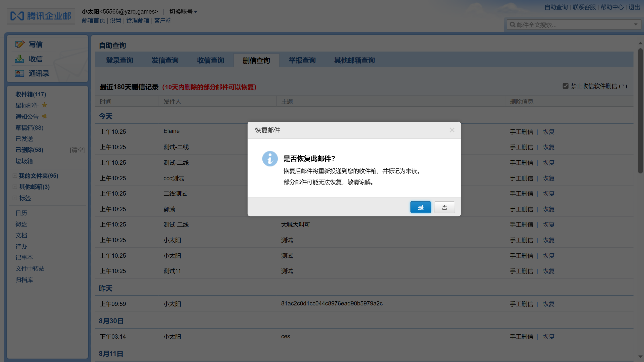Open 微盘 in sidebar

21,224
